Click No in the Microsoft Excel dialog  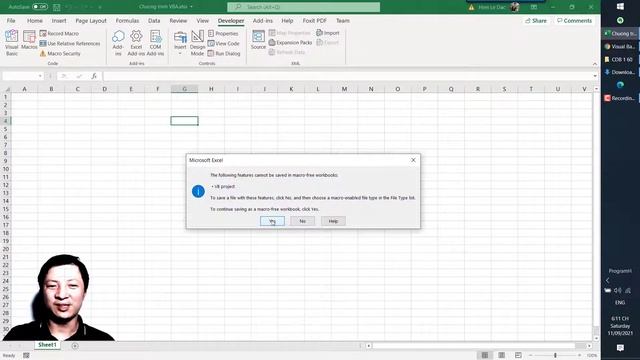pyautogui.click(x=302, y=221)
